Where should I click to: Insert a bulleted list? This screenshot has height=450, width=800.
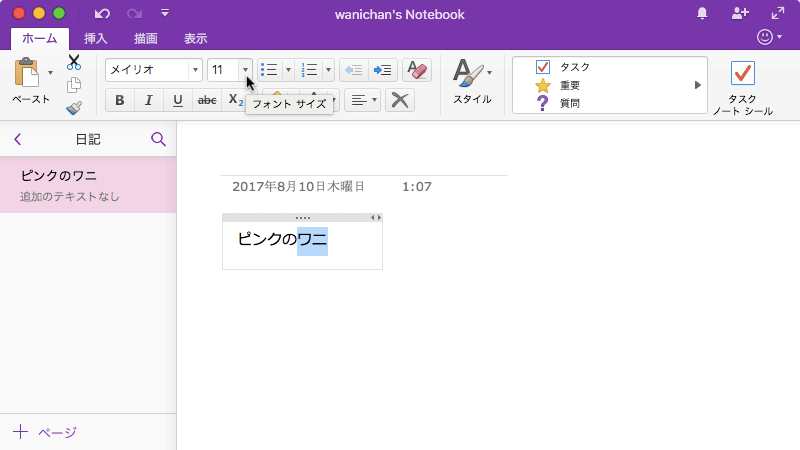[269, 70]
